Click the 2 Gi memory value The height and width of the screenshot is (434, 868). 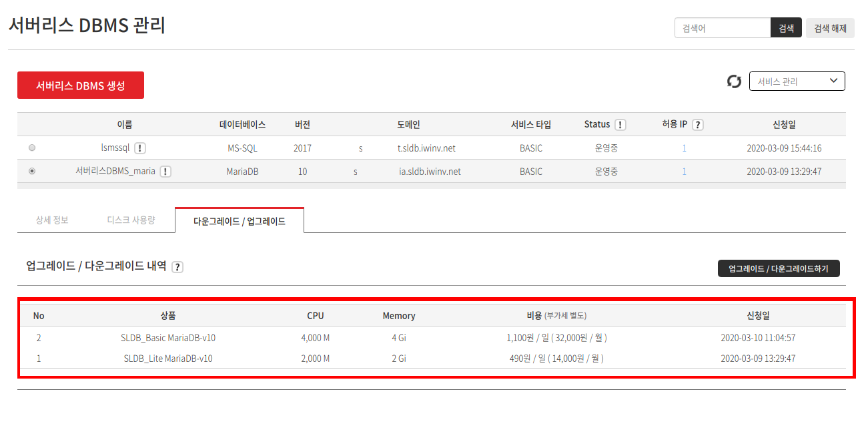[x=399, y=359]
